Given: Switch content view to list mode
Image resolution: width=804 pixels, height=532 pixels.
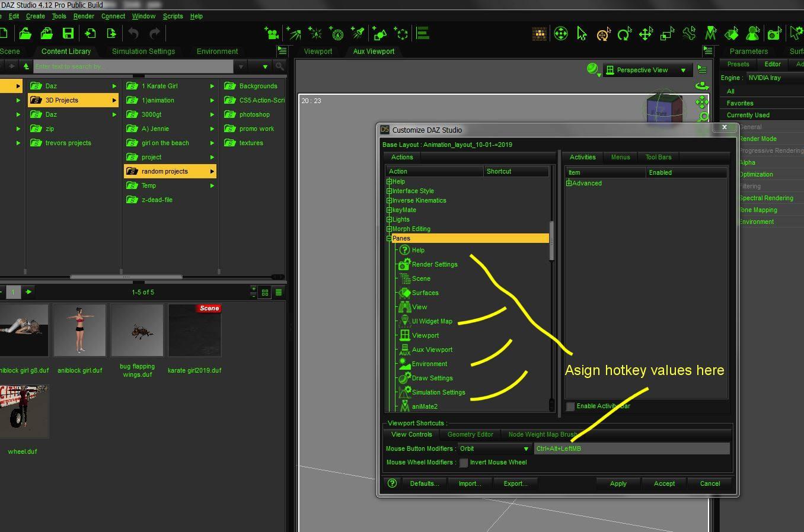Looking at the screenshot, I should tap(279, 292).
